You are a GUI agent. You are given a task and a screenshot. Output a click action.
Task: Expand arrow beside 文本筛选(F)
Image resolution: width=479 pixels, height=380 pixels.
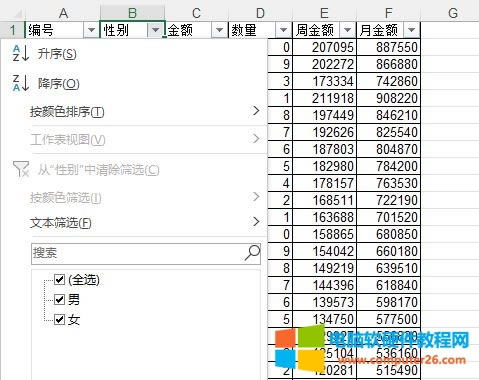[x=256, y=222]
